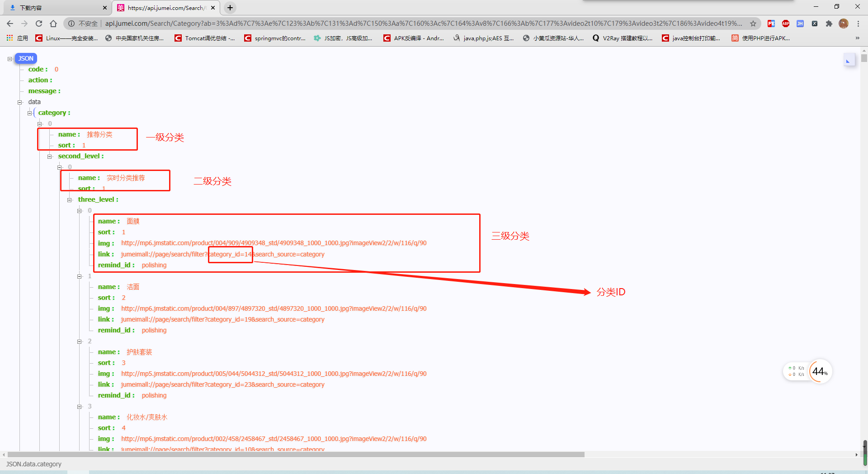The height and width of the screenshot is (474, 868).
Task: View site security info (不安全)
Action: [x=83, y=24]
